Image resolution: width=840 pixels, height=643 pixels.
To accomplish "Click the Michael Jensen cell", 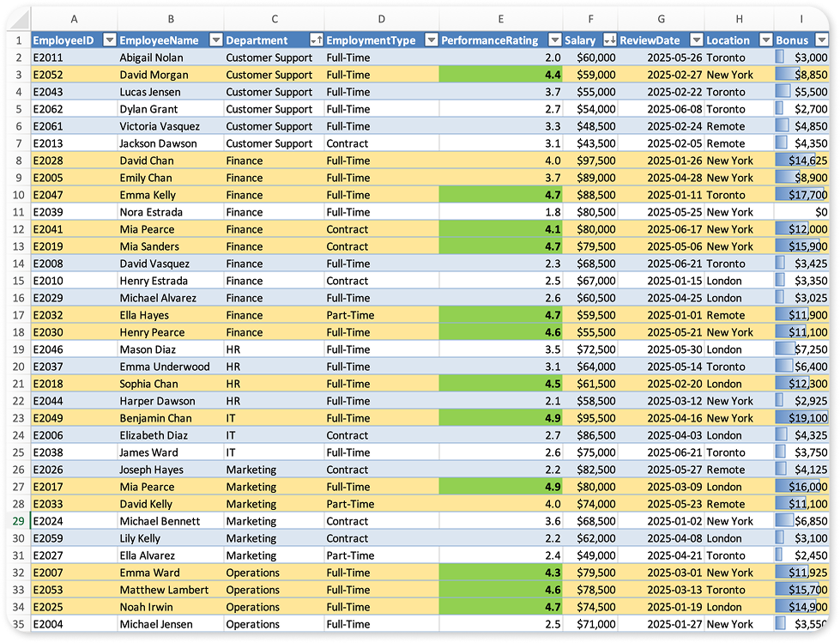I will point(171,624).
